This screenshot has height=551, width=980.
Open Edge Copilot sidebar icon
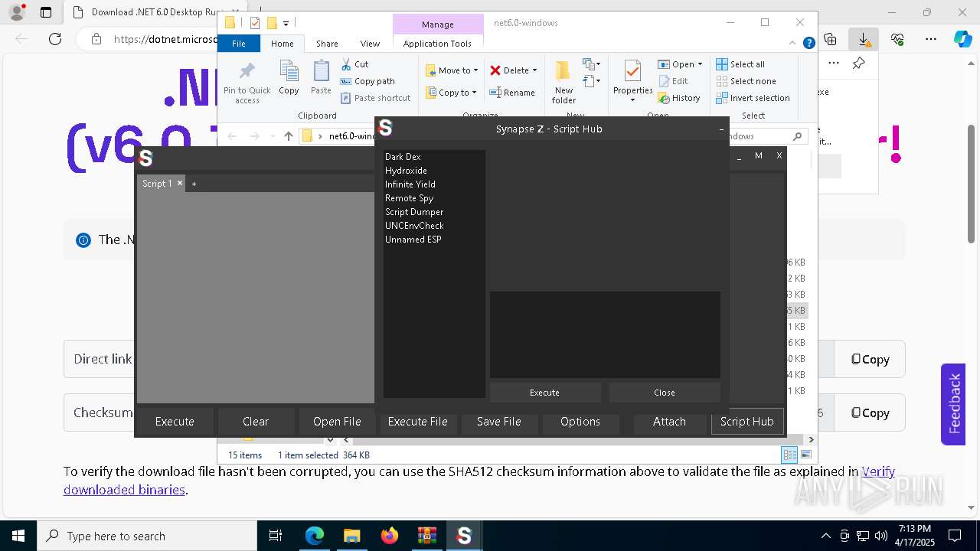click(962, 39)
